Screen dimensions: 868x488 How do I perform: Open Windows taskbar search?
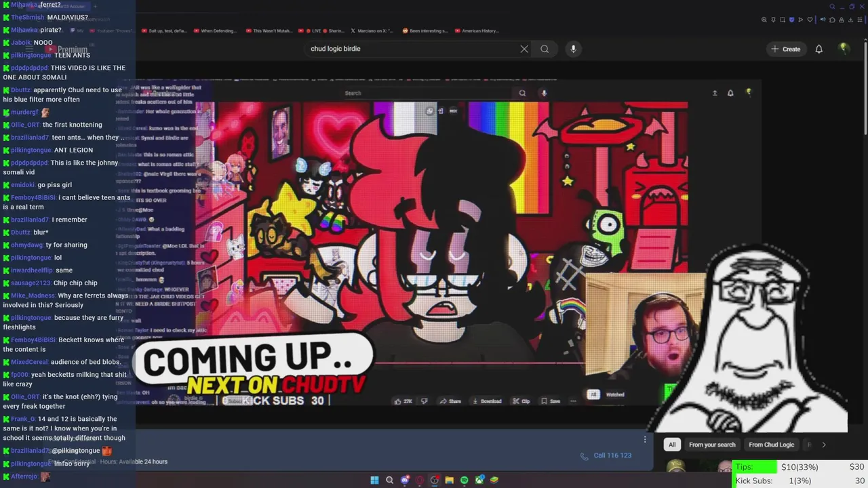pyautogui.click(x=389, y=480)
